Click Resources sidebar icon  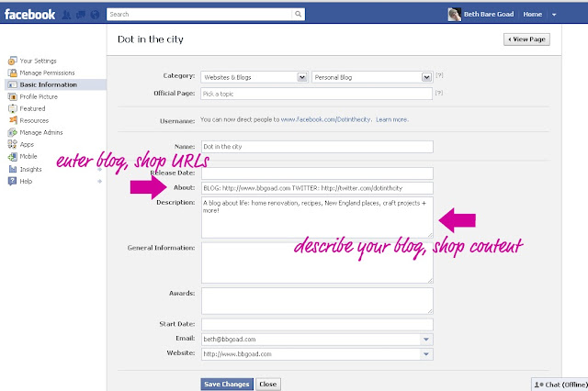point(12,120)
